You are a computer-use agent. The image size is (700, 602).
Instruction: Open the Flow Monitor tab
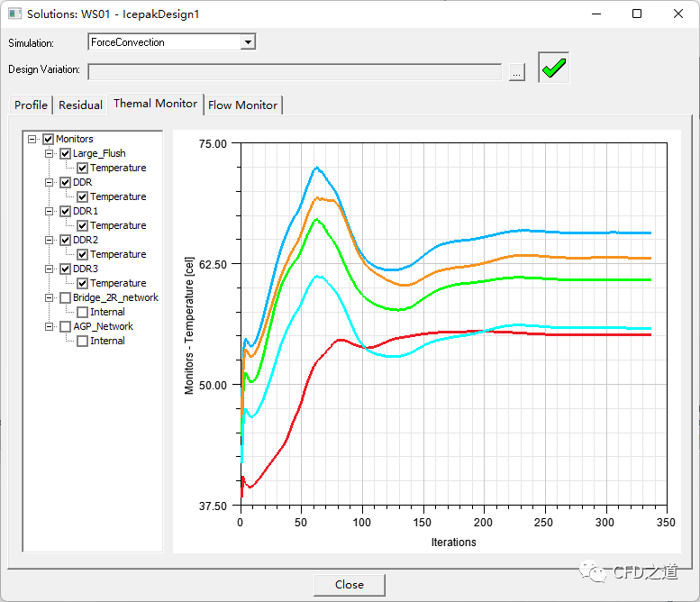tap(242, 105)
